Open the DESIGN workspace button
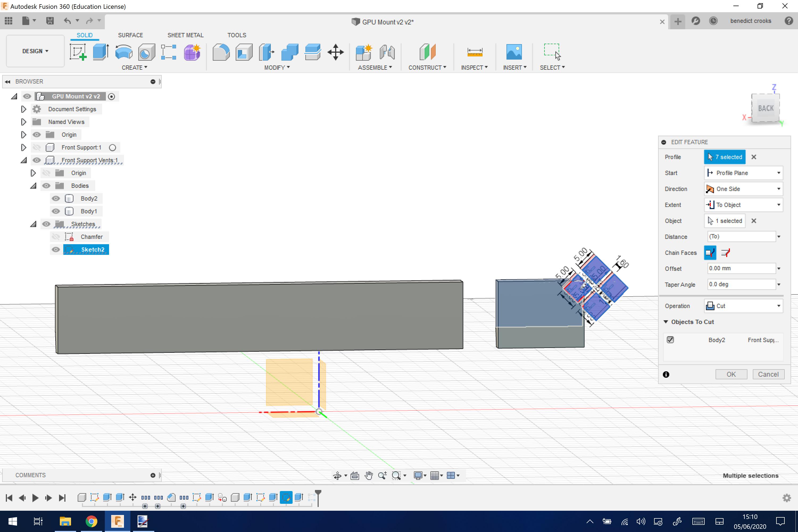Viewport: 798px width, 532px height. point(35,51)
